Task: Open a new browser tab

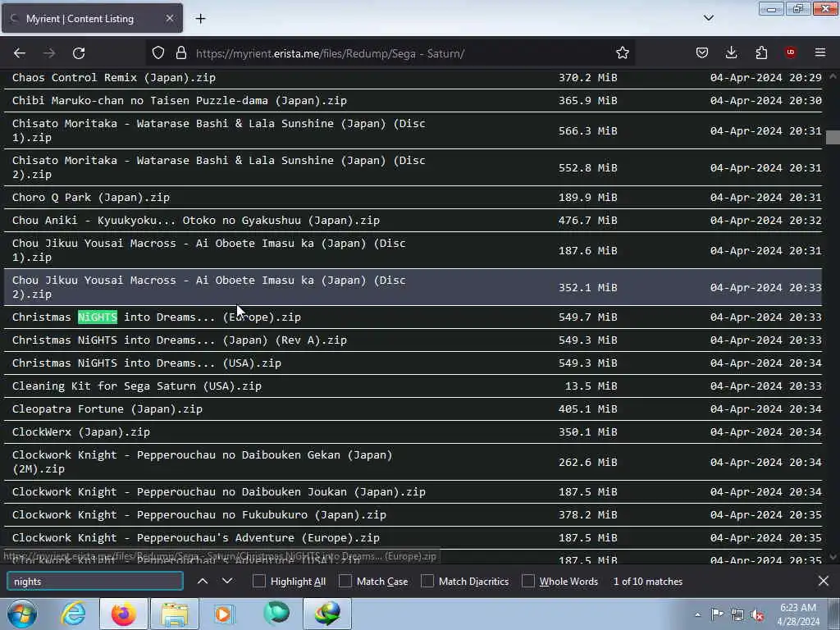Action: [x=200, y=19]
